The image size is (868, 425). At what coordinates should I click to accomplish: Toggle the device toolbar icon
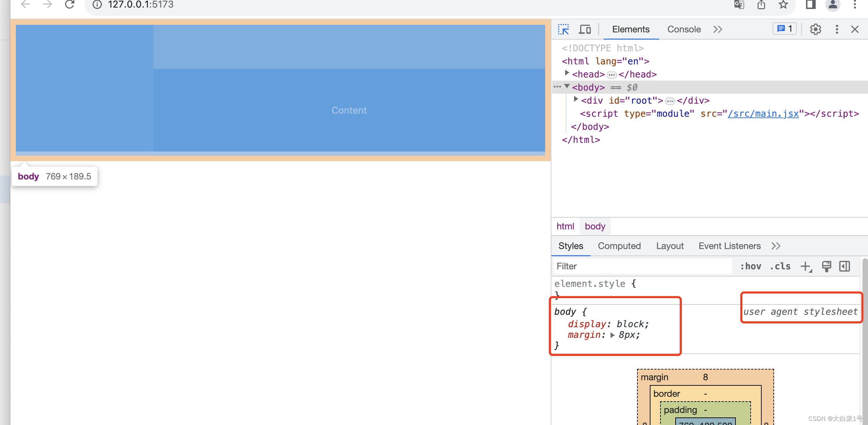coord(585,29)
